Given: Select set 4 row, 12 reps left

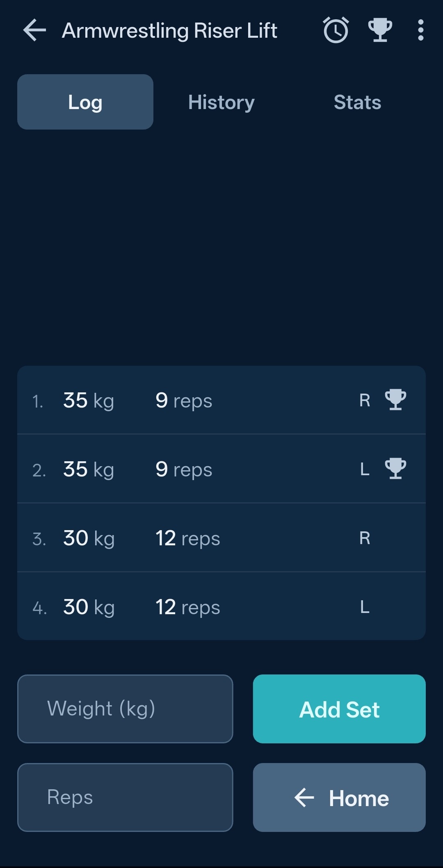Looking at the screenshot, I should coord(185,607).
